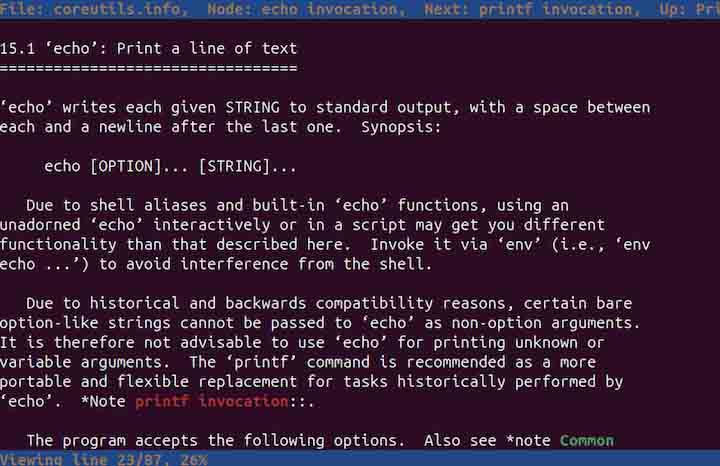This screenshot has height=466, width=720.
Task: Click the word 'Synopsis:' in the first paragraph
Action: click(x=401, y=127)
